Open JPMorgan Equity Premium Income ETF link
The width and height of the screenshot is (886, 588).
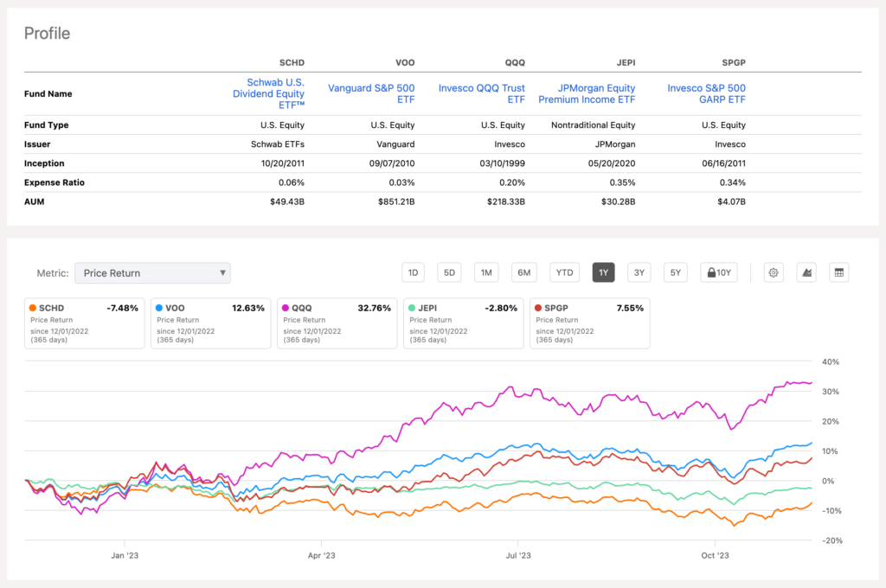click(587, 93)
